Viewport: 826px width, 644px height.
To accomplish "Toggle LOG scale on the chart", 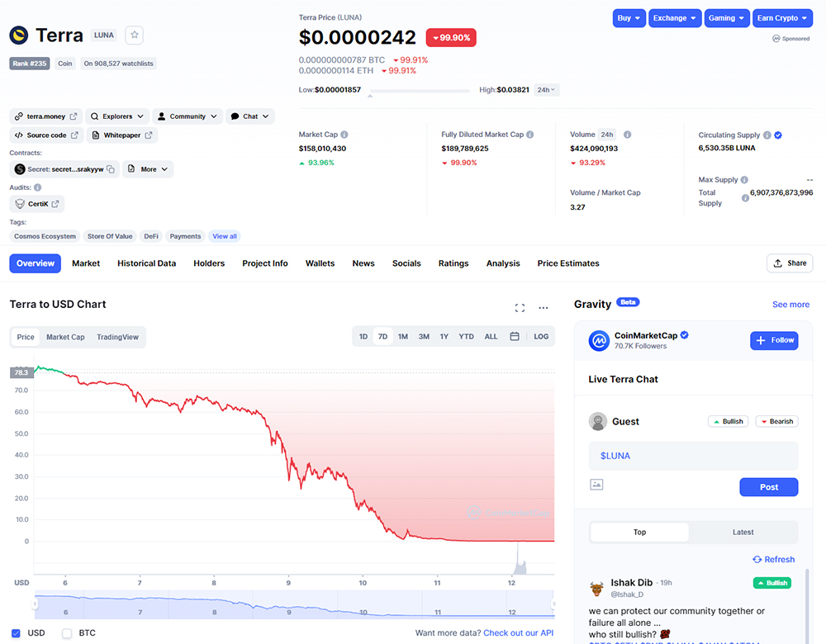I will click(x=541, y=337).
